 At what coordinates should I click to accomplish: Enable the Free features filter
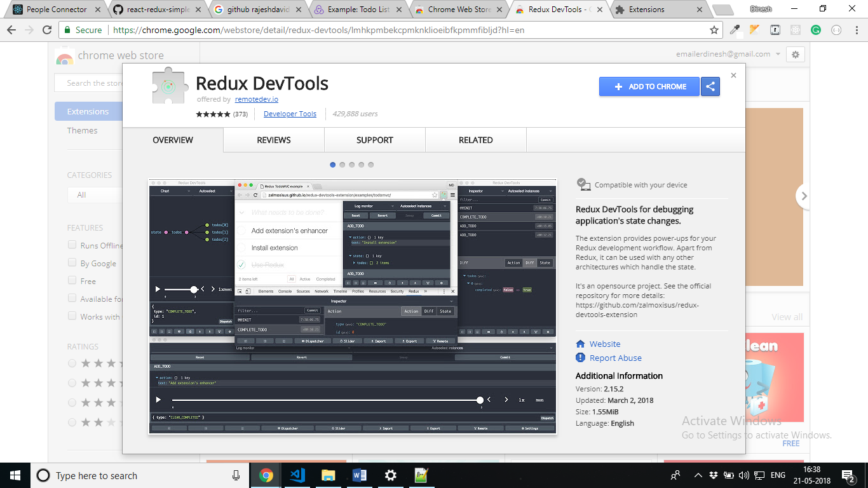(x=72, y=280)
